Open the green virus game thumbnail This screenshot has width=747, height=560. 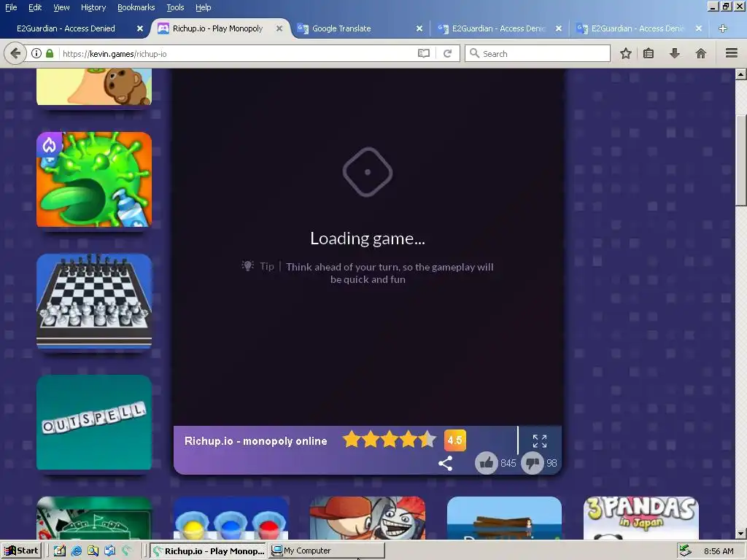[94, 179]
